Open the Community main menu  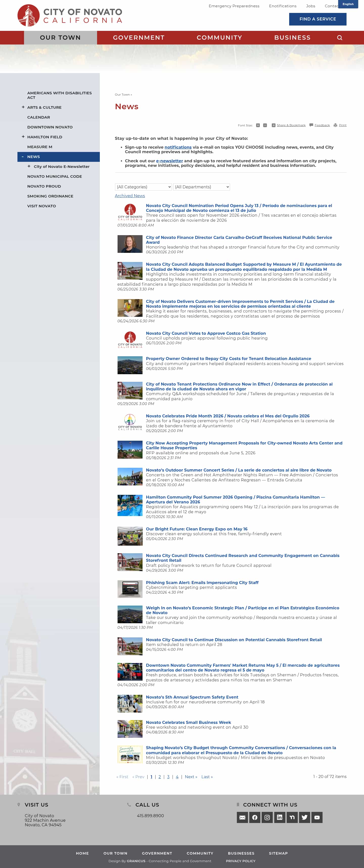tap(219, 38)
